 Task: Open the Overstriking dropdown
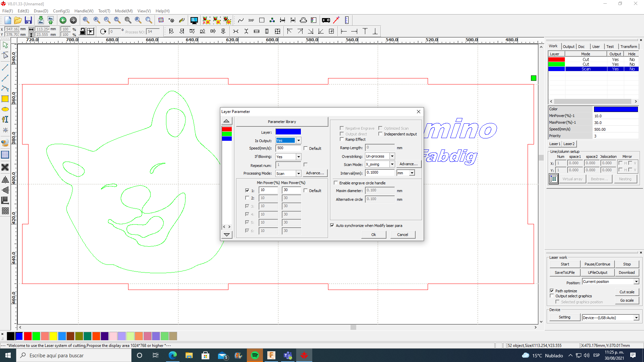392,156
